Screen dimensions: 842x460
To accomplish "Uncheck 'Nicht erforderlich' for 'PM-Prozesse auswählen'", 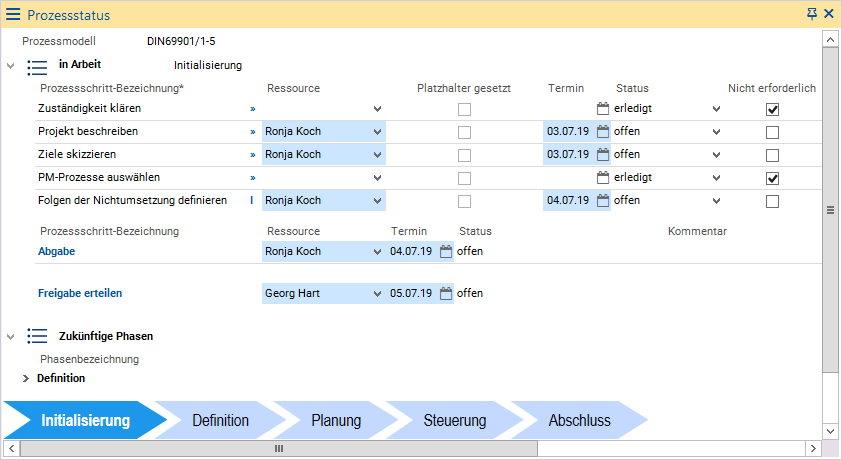I will (x=772, y=178).
